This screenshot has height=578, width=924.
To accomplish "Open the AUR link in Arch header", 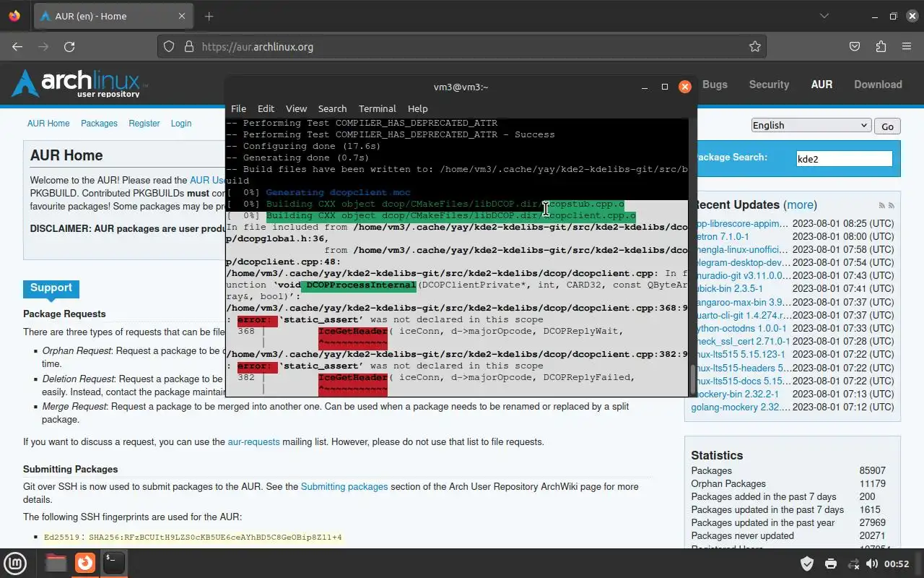I will (x=821, y=85).
